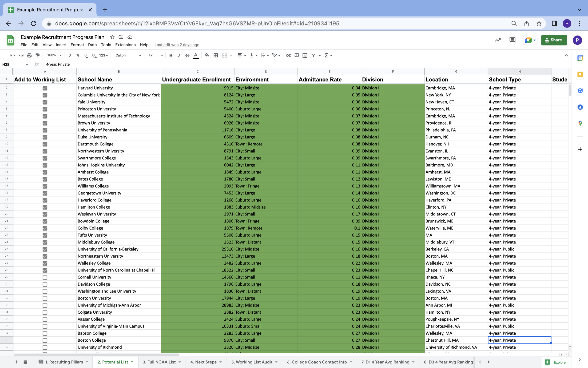Expand the font size 12 dropdown
588x368 pixels.
pyautogui.click(x=155, y=55)
